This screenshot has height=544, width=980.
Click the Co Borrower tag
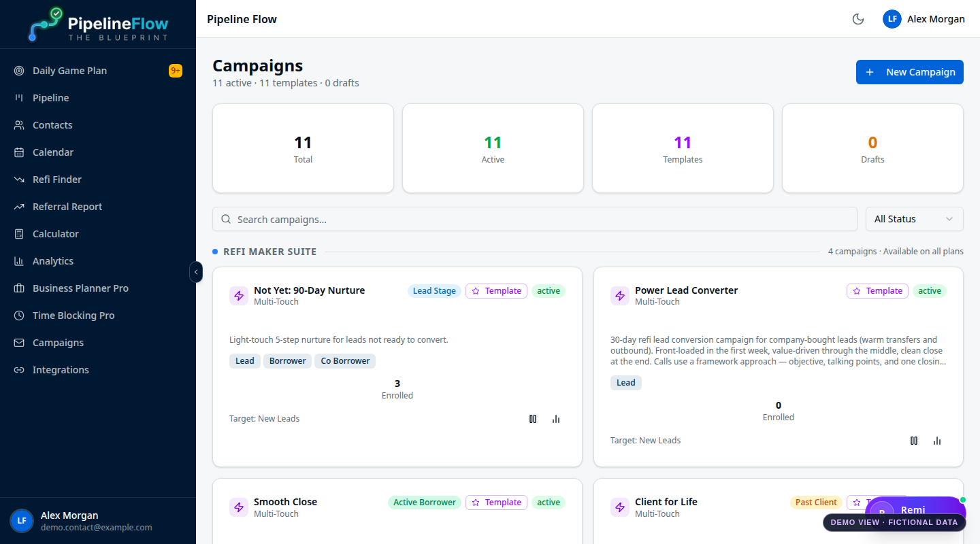tap(345, 361)
